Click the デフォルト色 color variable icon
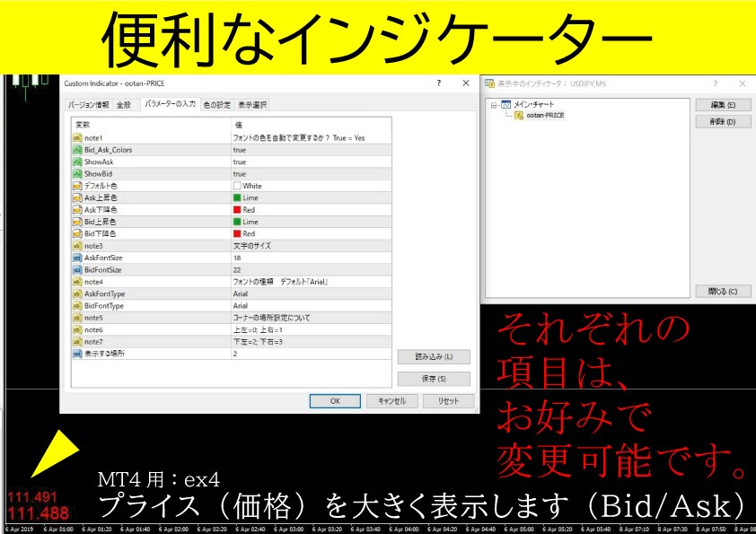 click(x=77, y=186)
